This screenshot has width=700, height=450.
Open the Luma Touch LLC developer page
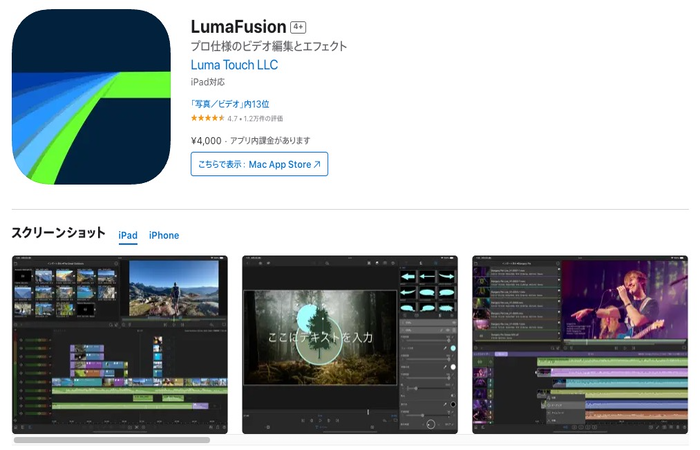pyautogui.click(x=234, y=65)
